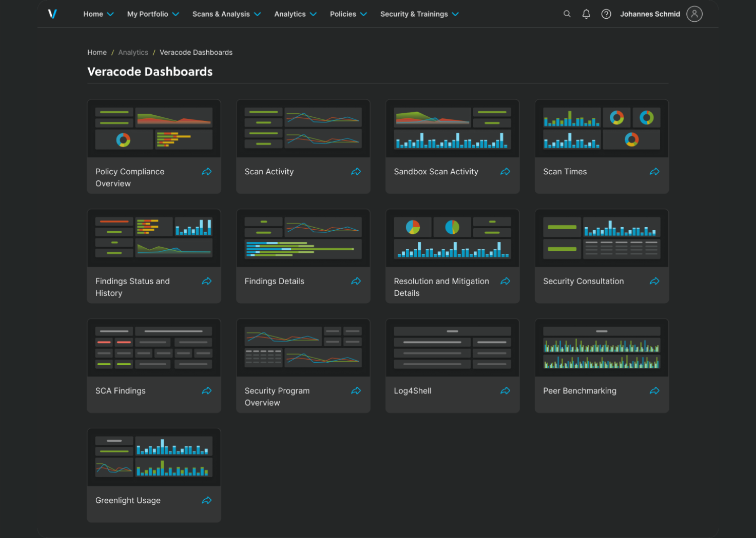Share the Sandbox Scan Activity dashboard
Screen dimensions: 756x538
point(505,172)
